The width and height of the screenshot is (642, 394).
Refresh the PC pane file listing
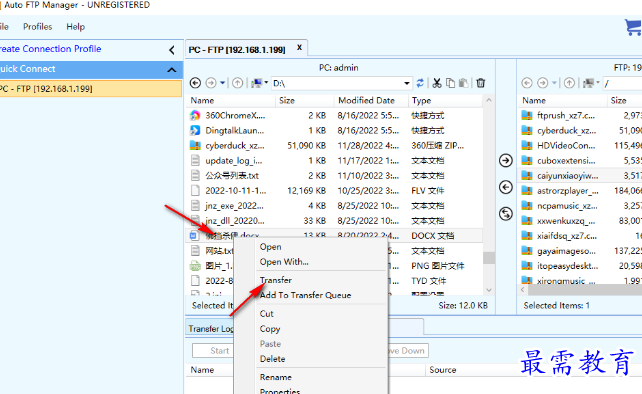[420, 83]
